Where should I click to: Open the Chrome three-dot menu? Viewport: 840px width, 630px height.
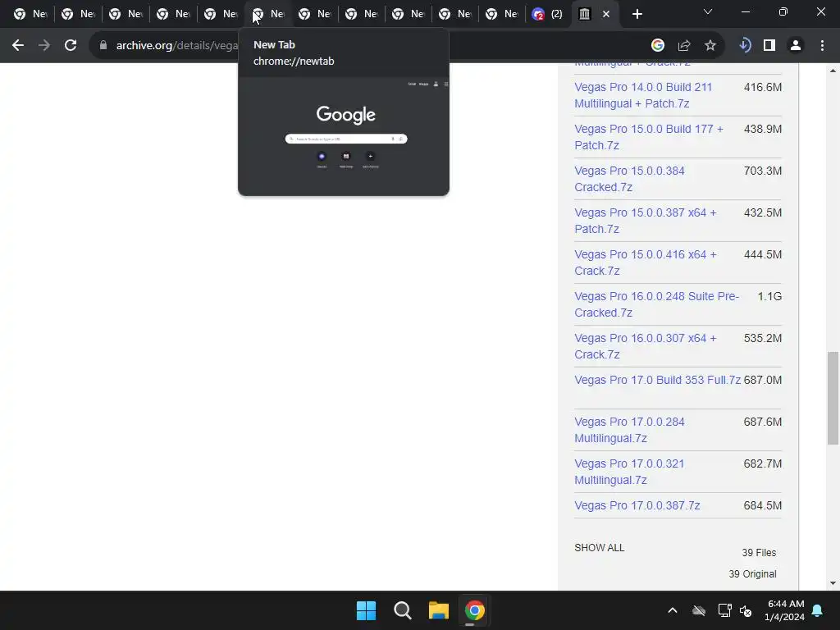pos(822,46)
